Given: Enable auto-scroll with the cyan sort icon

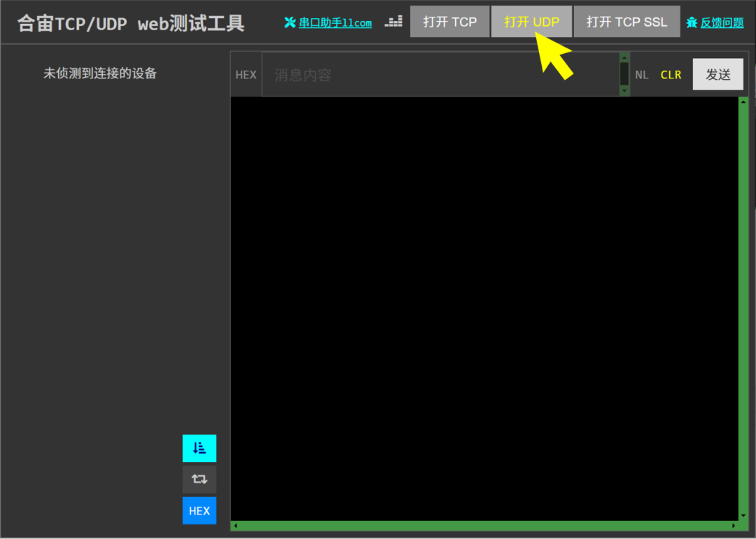Looking at the screenshot, I should [199, 448].
